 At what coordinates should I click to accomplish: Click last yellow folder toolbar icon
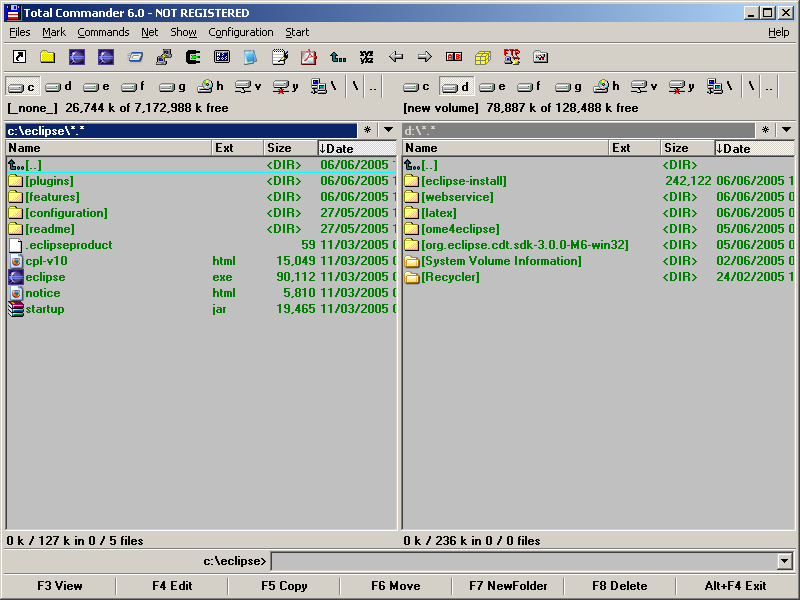[540, 57]
